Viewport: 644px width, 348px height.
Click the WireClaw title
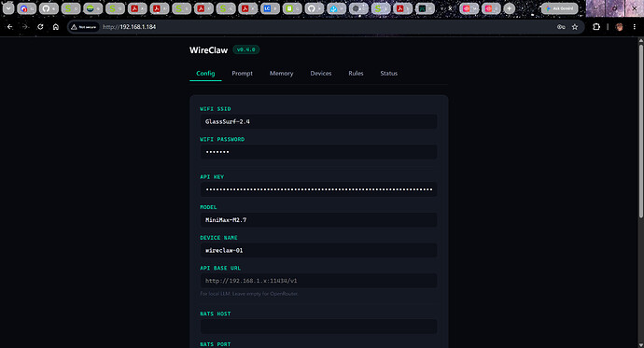[209, 50]
